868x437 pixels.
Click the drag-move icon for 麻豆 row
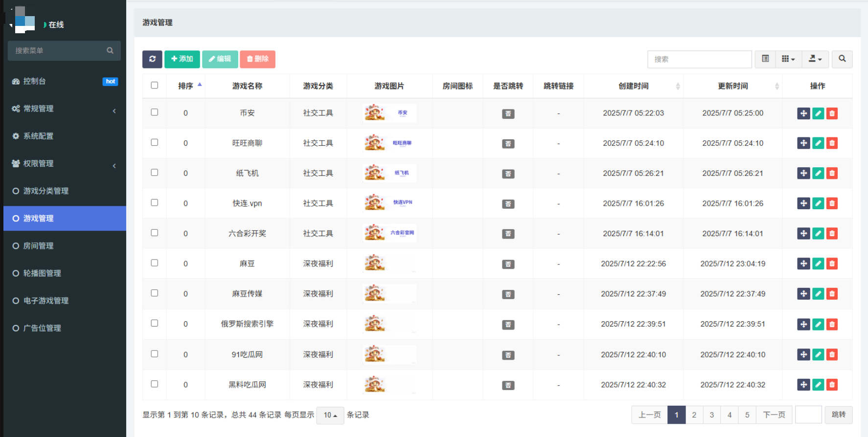[x=803, y=264]
